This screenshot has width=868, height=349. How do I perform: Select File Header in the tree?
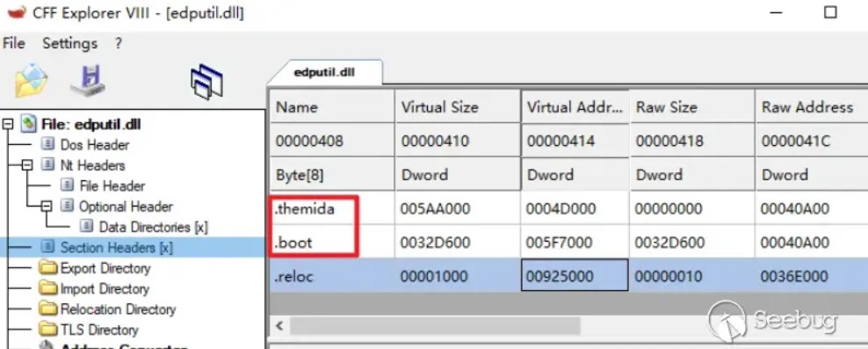tap(112, 186)
